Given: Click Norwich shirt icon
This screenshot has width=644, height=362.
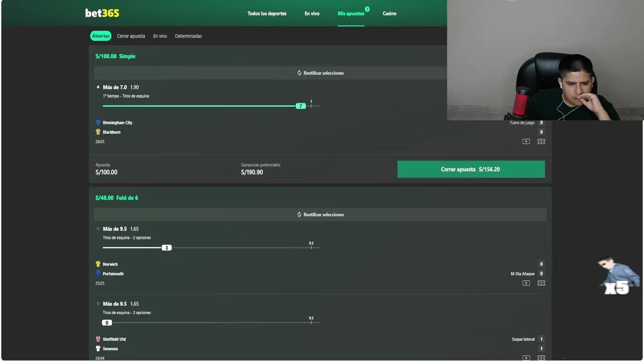Looking at the screenshot, I should (98, 264).
